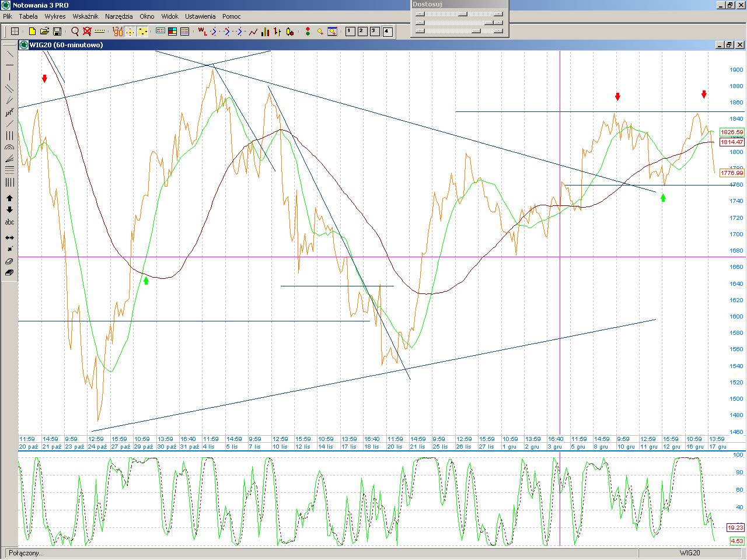Select the parallel channel lines drawing tool
This screenshot has width=747, height=560.
[x=9, y=89]
